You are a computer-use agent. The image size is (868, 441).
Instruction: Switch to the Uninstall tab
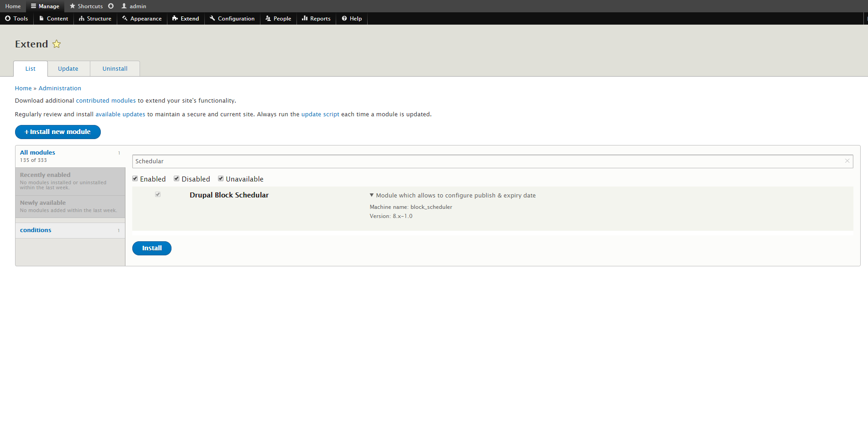(x=115, y=69)
